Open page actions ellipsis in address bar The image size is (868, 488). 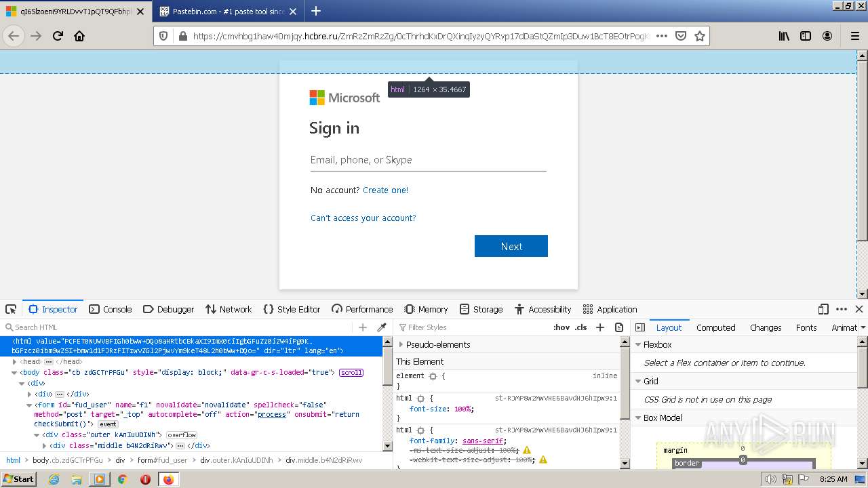[x=662, y=36]
